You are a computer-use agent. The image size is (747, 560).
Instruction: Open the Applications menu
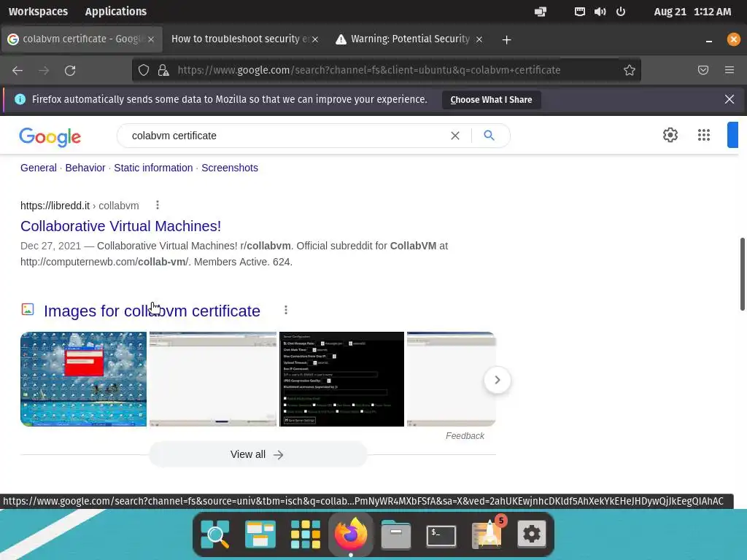(x=116, y=12)
